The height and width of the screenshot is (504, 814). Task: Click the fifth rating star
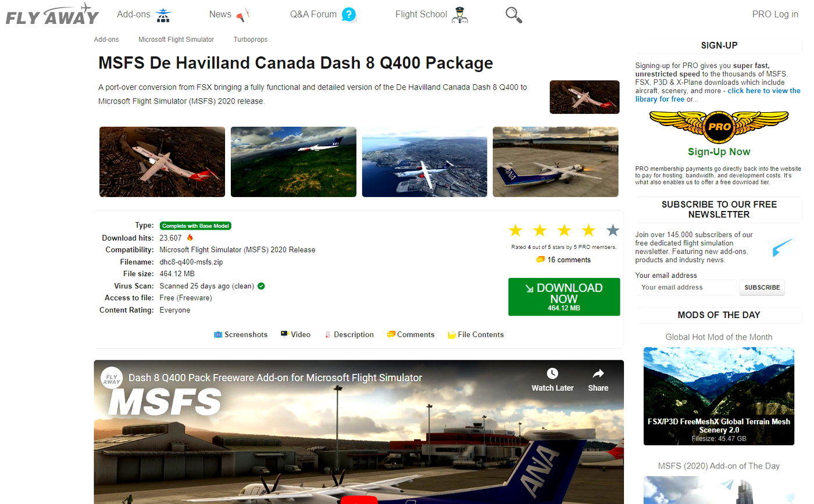tap(613, 231)
